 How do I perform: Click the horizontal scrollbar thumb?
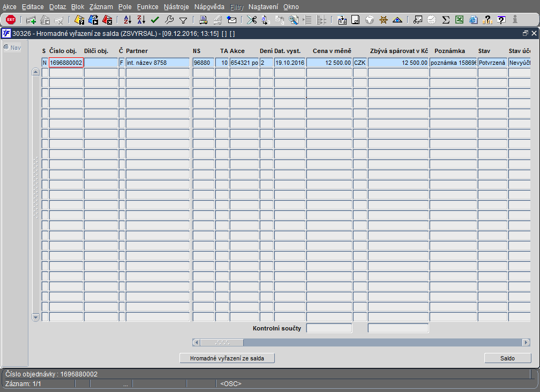(222, 342)
